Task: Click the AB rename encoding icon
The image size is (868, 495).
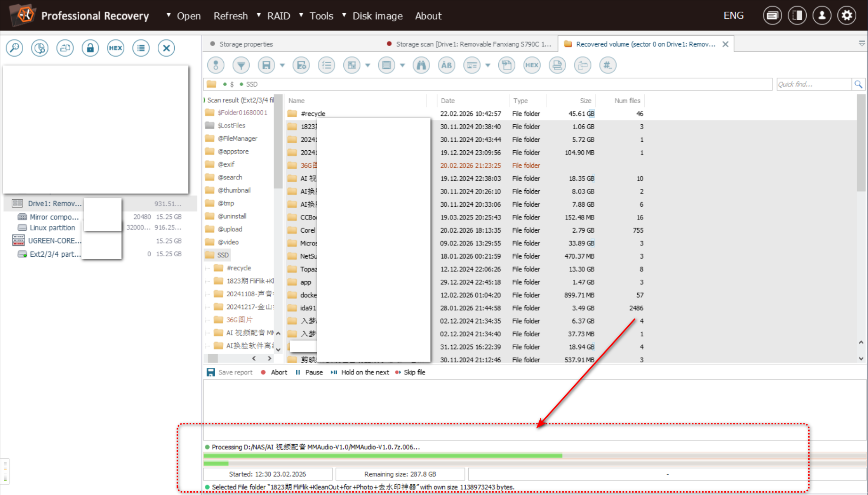Action: click(x=446, y=65)
